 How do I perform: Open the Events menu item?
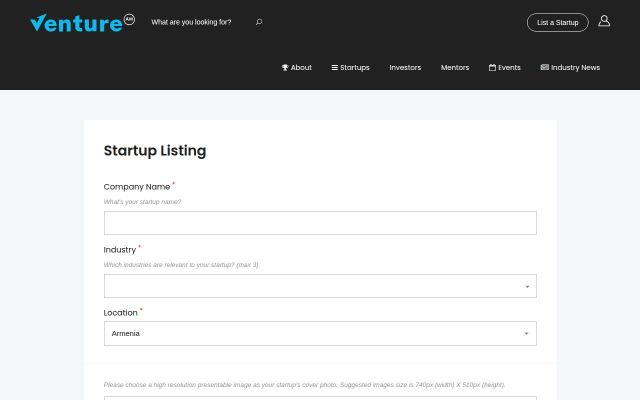pyautogui.click(x=504, y=68)
